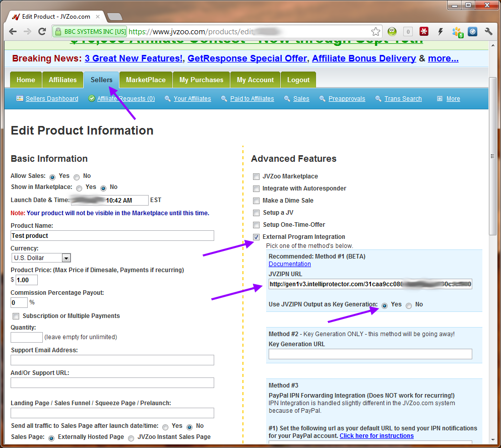Tick the Setup a JV checkbox
The image size is (501, 448).
pos(256,213)
